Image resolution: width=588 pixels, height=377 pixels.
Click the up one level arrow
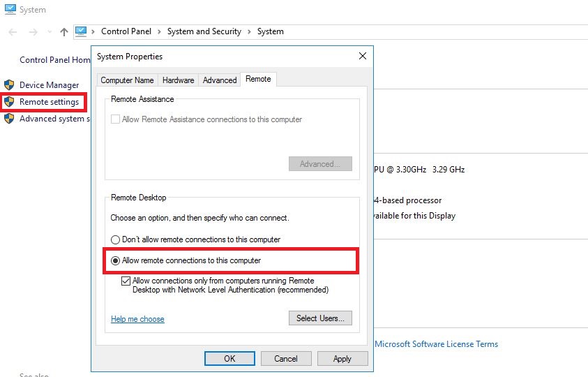tap(64, 32)
